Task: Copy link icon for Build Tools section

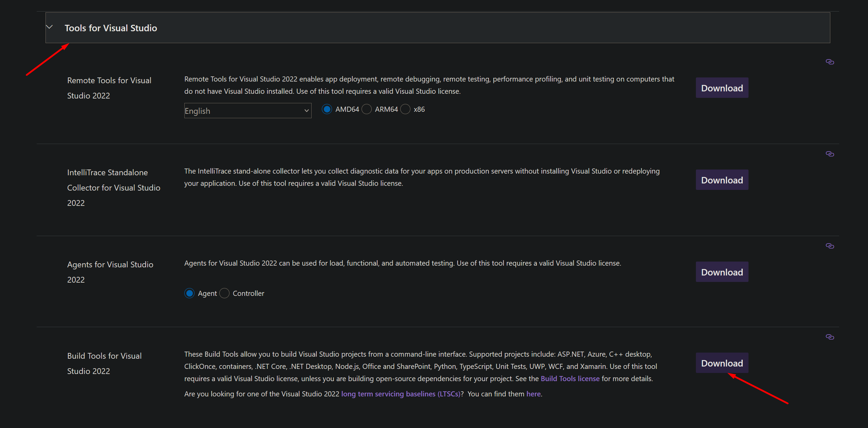Action: pyautogui.click(x=830, y=337)
